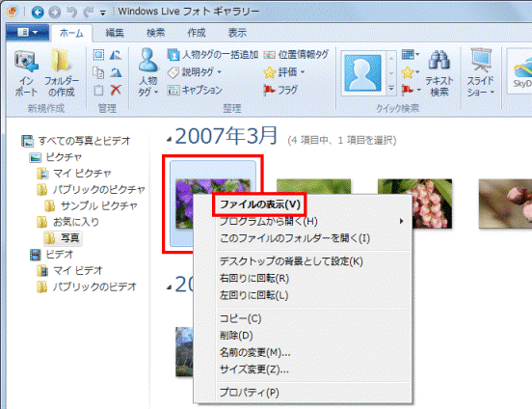Switch to the 表示 ribbon tab
532x409 pixels.
(237, 33)
